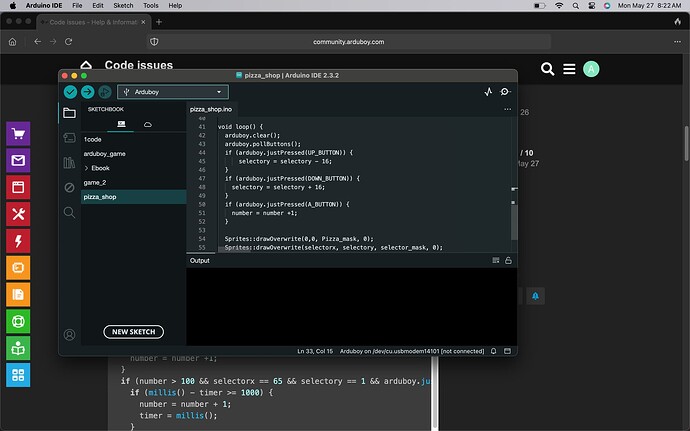Click the Verify sketch checkmark button

coord(70,91)
